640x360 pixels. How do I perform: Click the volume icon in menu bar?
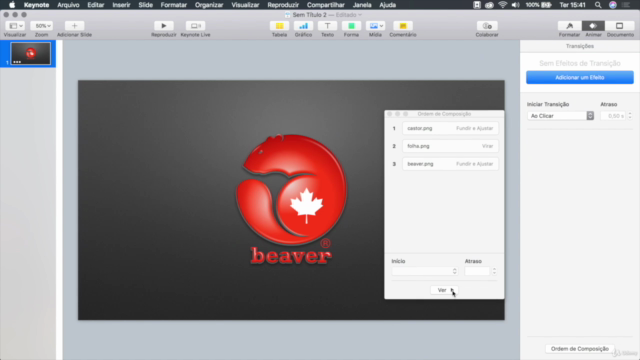coord(516,5)
